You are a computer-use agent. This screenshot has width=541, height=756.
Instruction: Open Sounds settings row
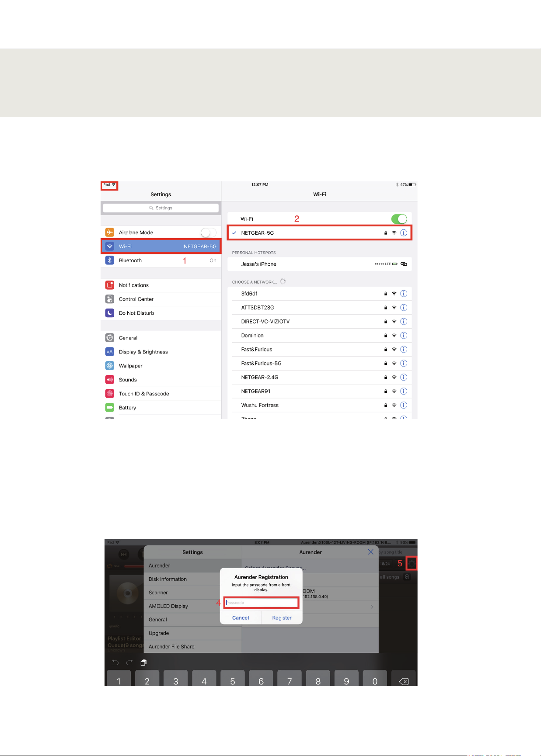161,380
